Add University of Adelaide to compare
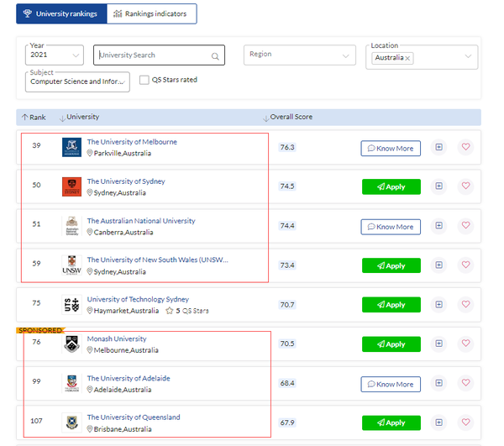504x446 pixels. 438,383
